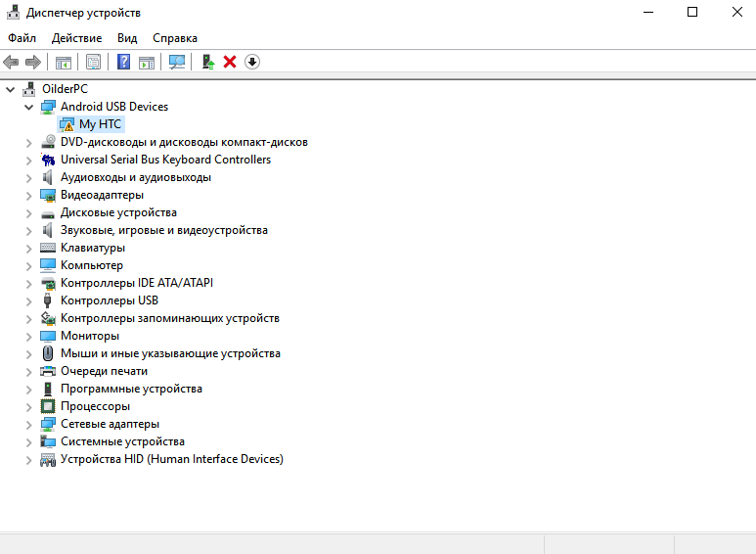Open the Действие menu
The width and height of the screenshot is (756, 554).
[x=76, y=37]
